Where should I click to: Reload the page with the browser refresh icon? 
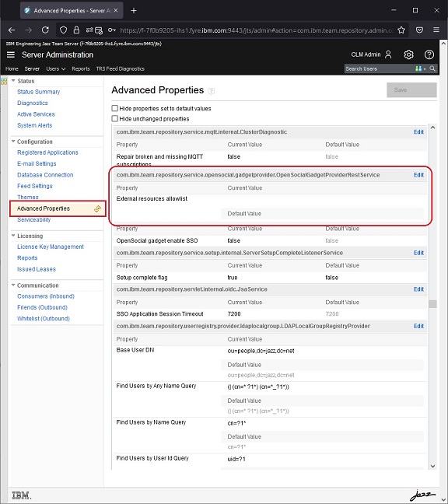pos(45,30)
